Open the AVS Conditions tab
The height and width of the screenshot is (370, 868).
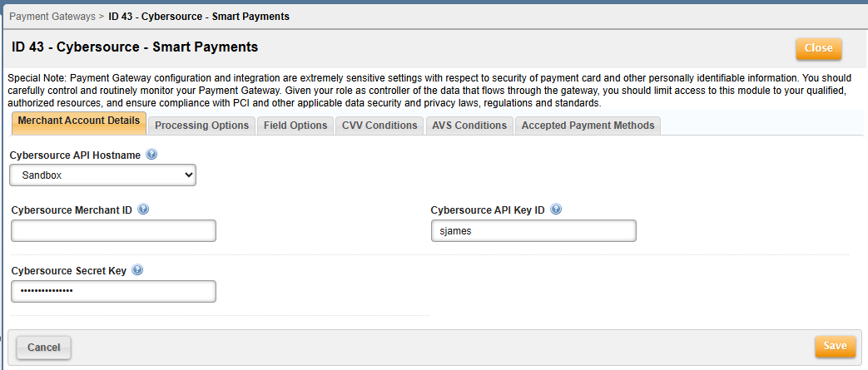(469, 126)
